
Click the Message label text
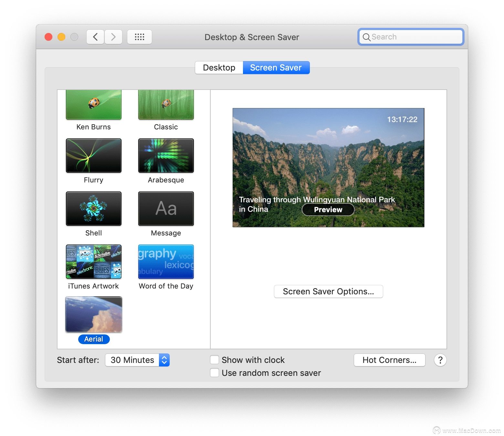point(166,233)
